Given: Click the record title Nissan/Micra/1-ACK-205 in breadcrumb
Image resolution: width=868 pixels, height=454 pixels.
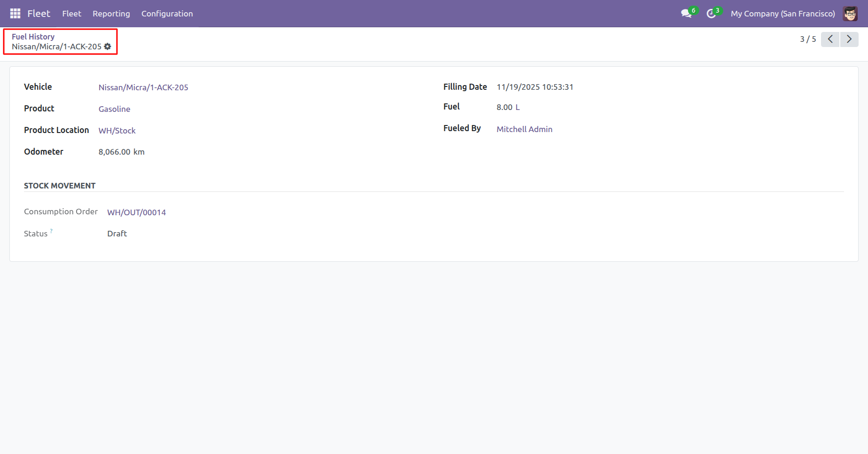Looking at the screenshot, I should pyautogui.click(x=56, y=47).
